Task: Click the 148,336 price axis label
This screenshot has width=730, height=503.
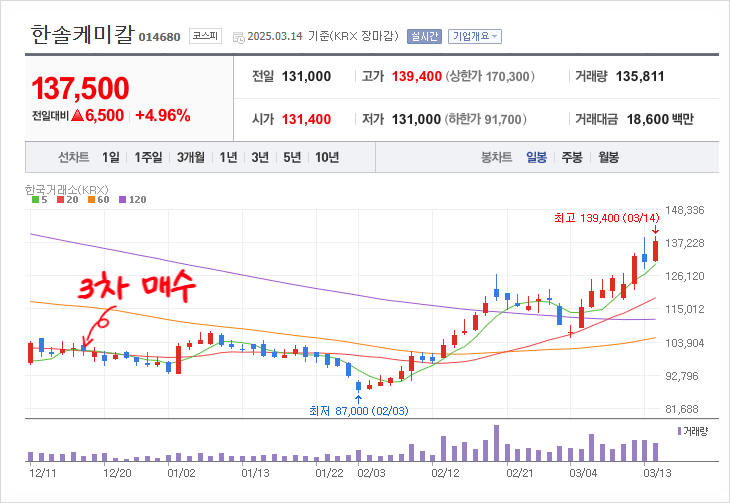Action: coord(684,210)
